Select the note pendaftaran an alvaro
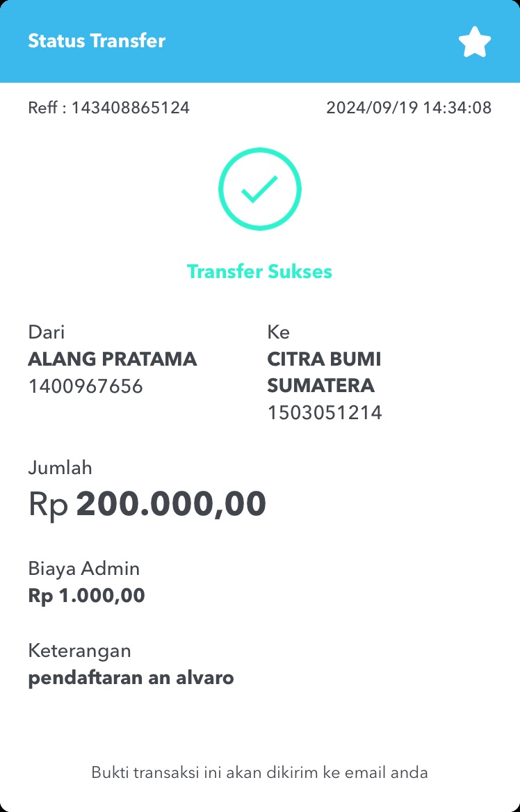 point(131,678)
